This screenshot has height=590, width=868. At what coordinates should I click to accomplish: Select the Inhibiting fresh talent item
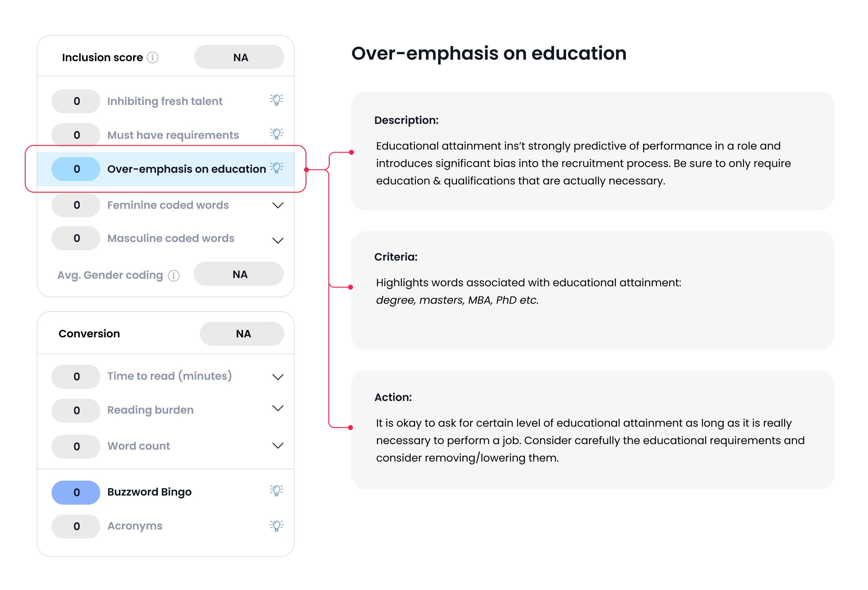(x=165, y=101)
